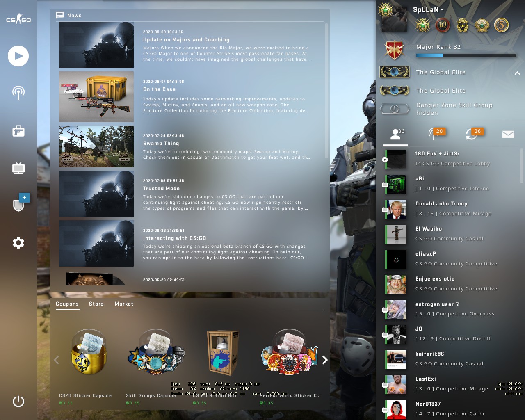Screen dimensions: 525x420
Task: Click the watch icon beside LastExi
Action: coord(385,385)
